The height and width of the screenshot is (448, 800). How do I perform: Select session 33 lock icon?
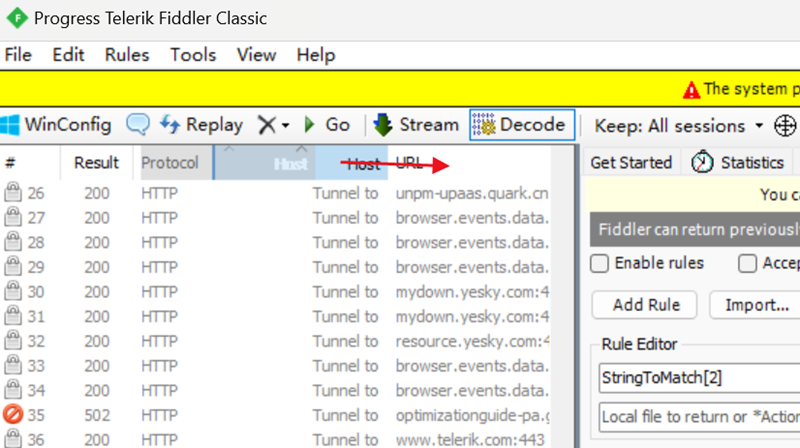coord(13,365)
